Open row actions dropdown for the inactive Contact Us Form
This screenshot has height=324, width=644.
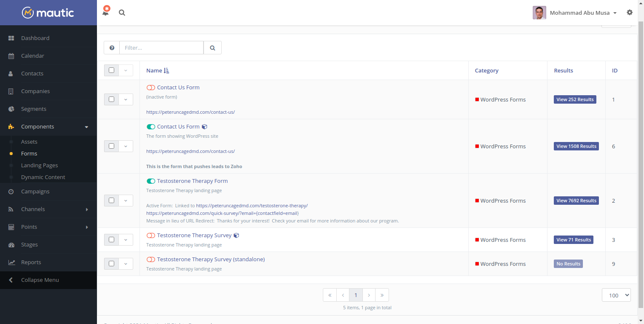tap(126, 99)
